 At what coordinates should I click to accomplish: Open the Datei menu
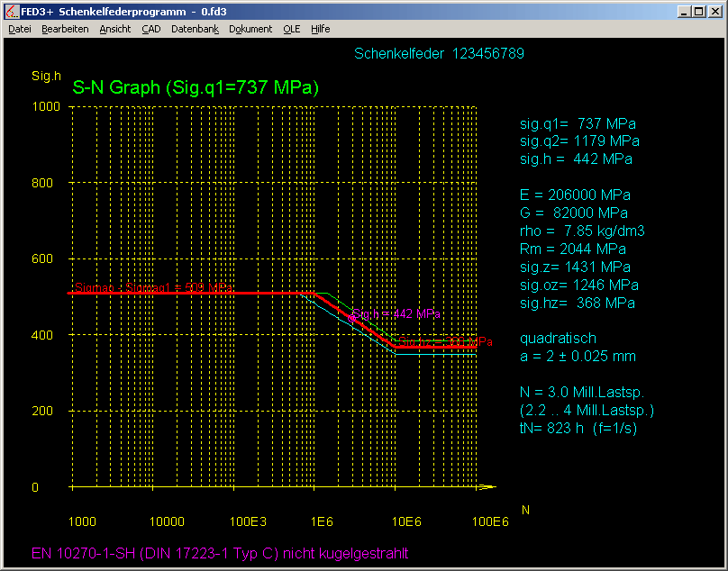click(x=20, y=29)
